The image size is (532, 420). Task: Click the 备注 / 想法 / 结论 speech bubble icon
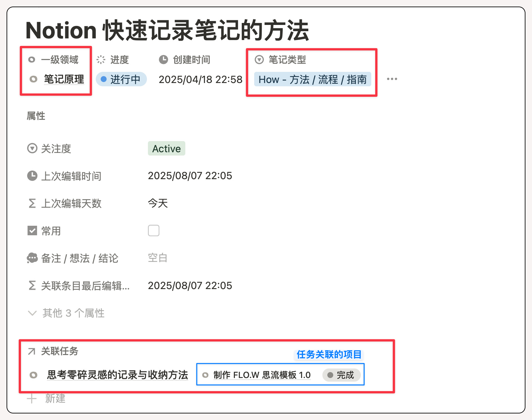tap(32, 258)
